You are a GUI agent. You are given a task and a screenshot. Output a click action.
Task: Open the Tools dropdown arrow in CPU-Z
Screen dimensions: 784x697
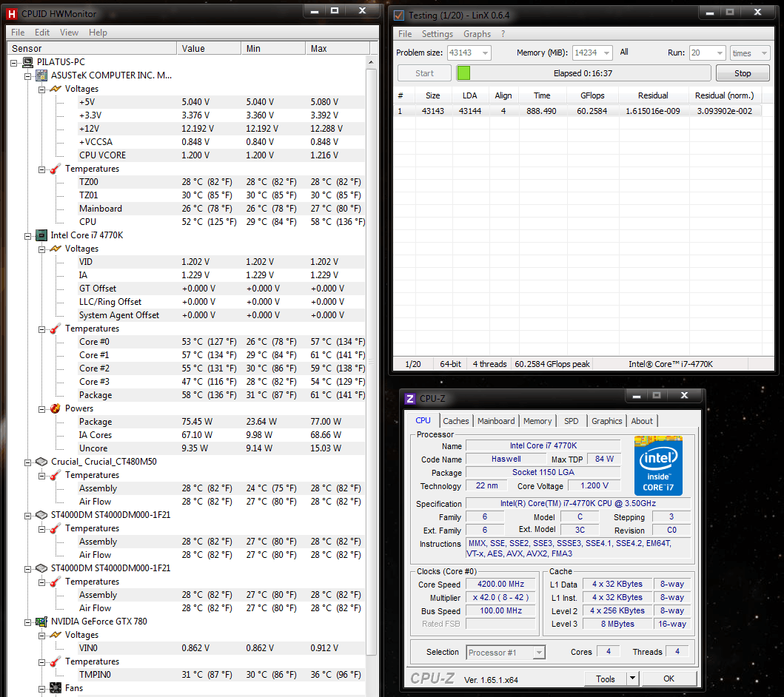(x=632, y=678)
